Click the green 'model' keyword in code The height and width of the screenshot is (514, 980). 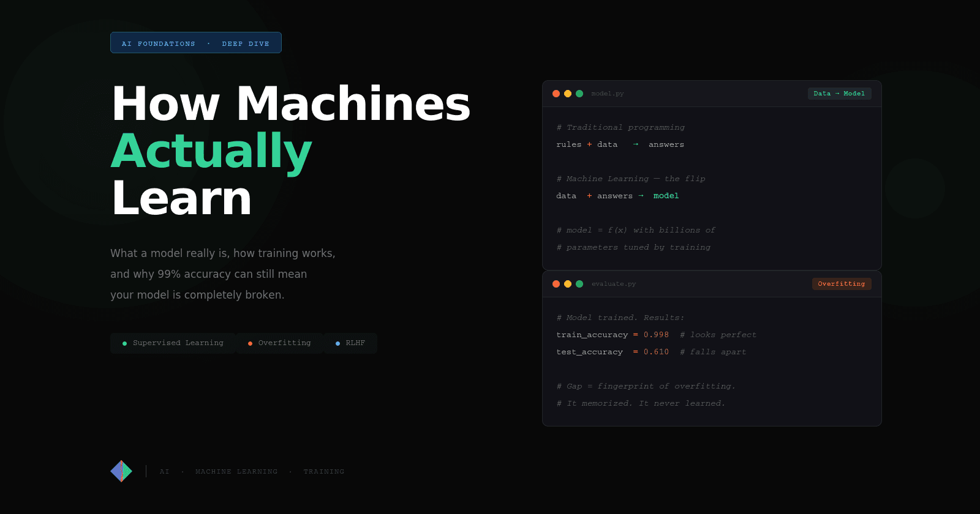(666, 196)
